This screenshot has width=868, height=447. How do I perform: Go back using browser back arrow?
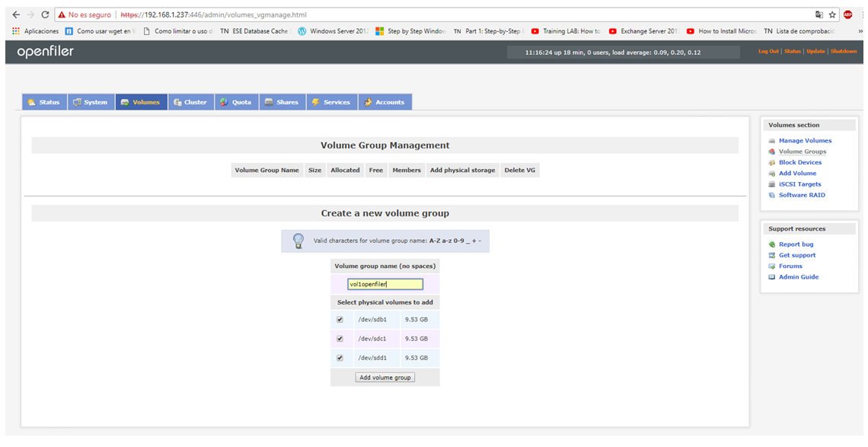point(15,15)
